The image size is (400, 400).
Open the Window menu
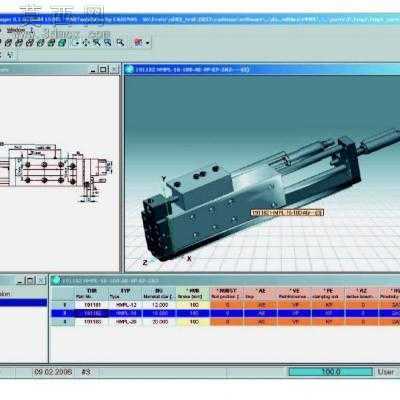point(16,30)
